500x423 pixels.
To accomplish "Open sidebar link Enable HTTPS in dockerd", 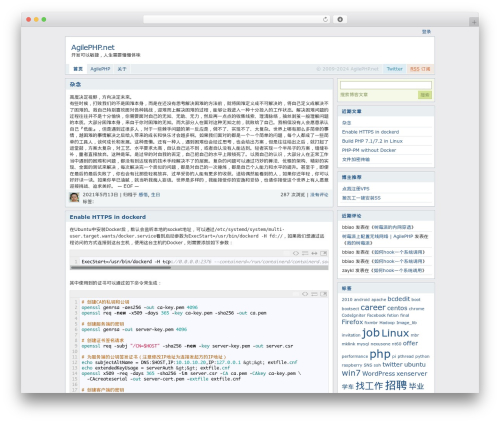I will pyautogui.click(x=370, y=132).
